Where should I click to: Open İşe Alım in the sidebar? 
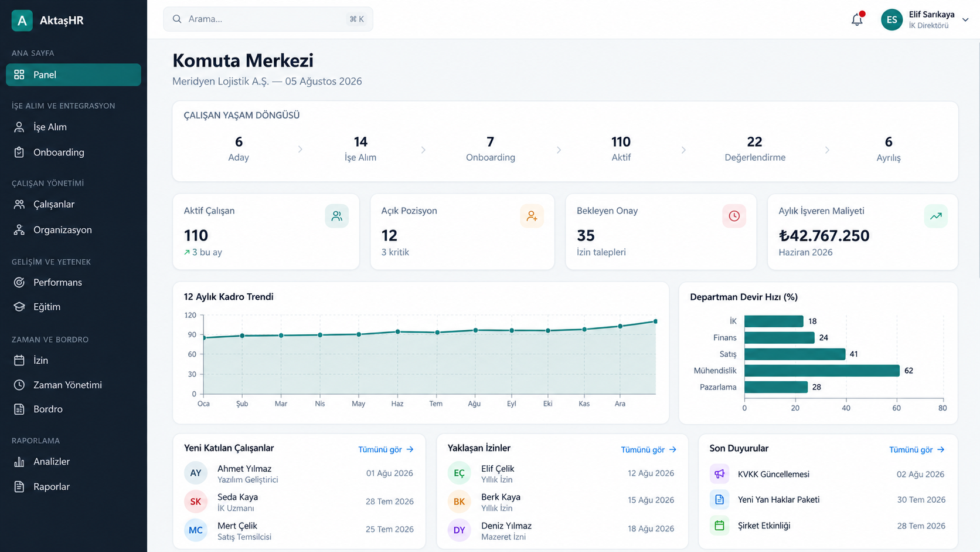point(73,127)
